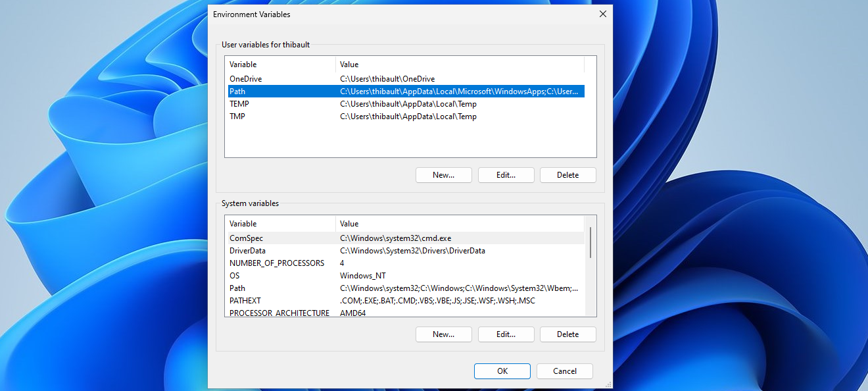Click New under User variables for thibault
Image resolution: width=868 pixels, height=391 pixels.
pyautogui.click(x=444, y=175)
